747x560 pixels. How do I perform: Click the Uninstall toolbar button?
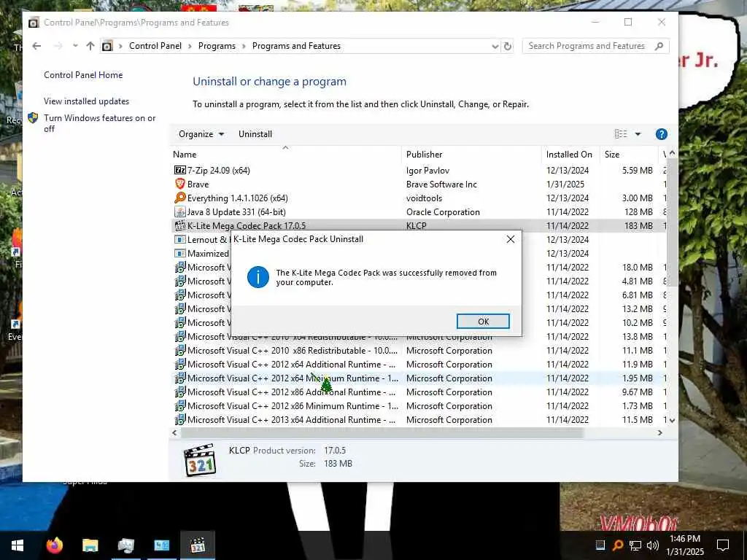click(x=255, y=134)
